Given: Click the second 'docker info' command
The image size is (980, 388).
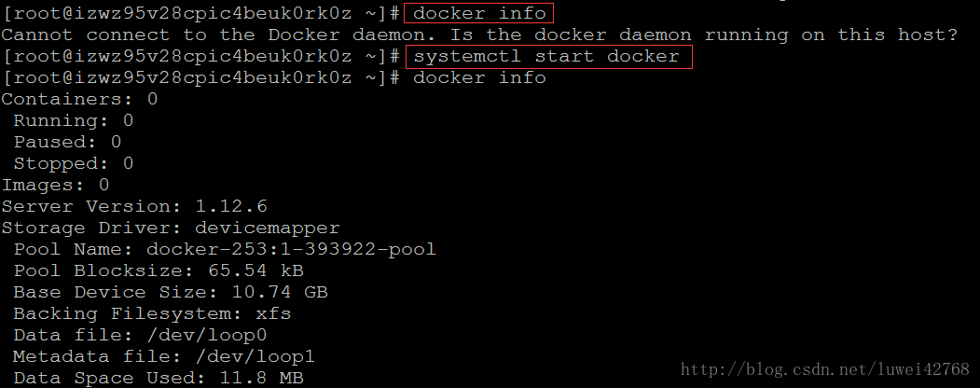Looking at the screenshot, I should point(479,78).
